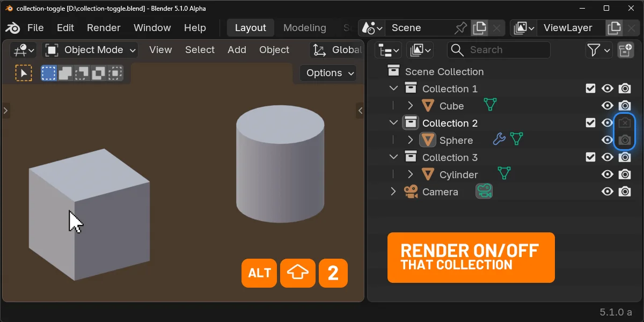This screenshot has height=322, width=644.
Task: Toggle Collection 3 viewport eye icon
Action: [608, 157]
